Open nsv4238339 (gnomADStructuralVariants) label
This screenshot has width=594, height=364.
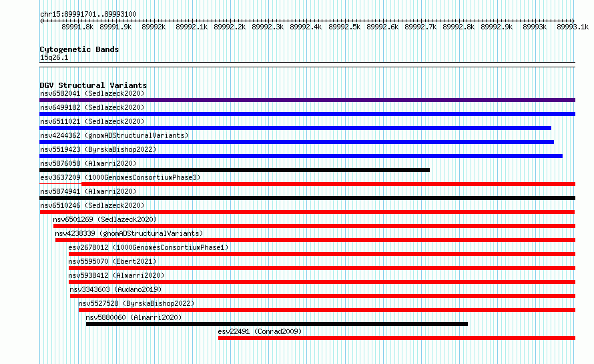129,233
